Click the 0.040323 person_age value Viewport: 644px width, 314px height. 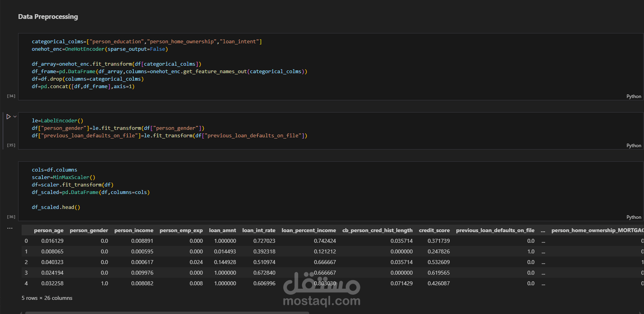[x=52, y=262]
